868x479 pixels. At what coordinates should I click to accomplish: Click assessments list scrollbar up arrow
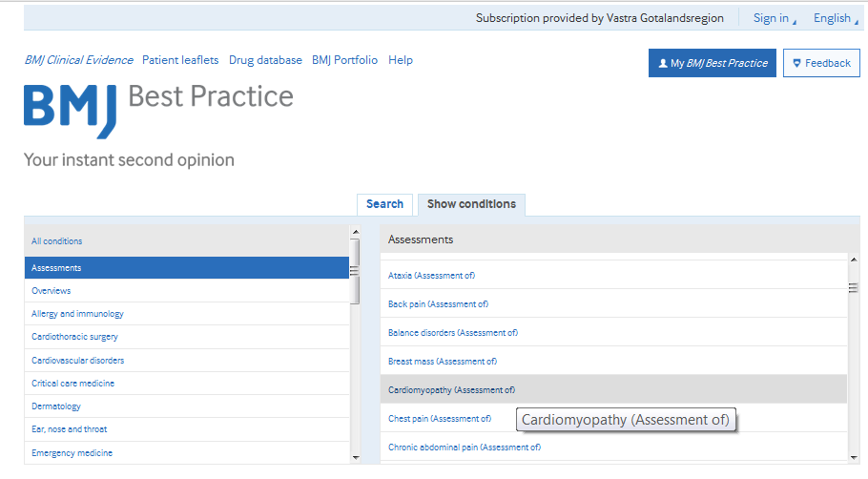(x=853, y=260)
